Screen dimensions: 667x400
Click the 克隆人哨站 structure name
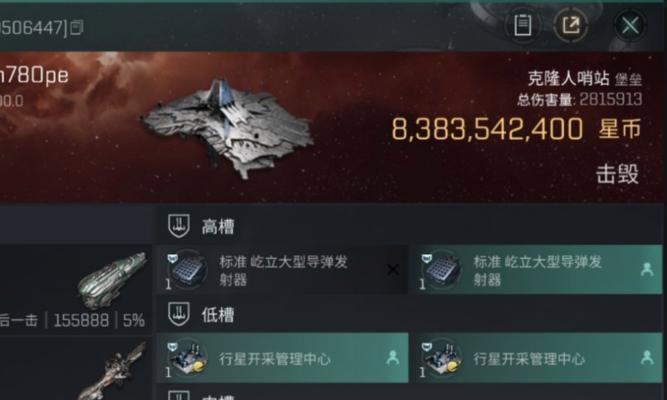point(568,78)
